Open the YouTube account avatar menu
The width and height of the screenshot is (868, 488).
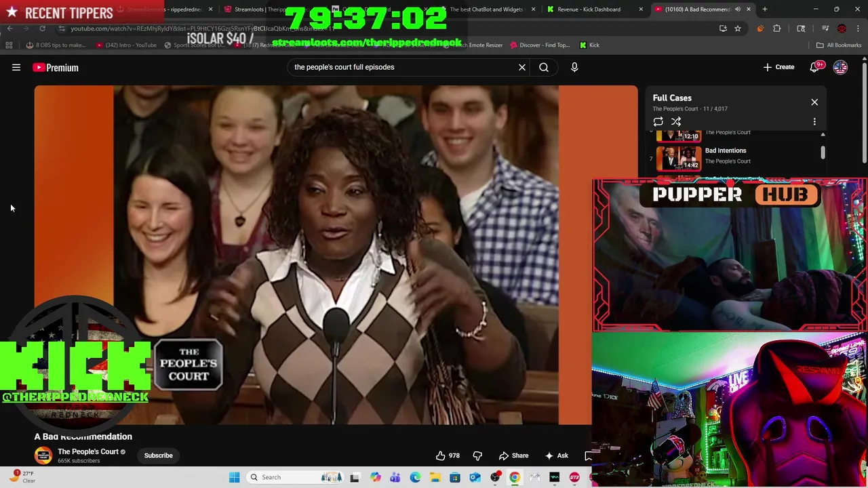840,67
